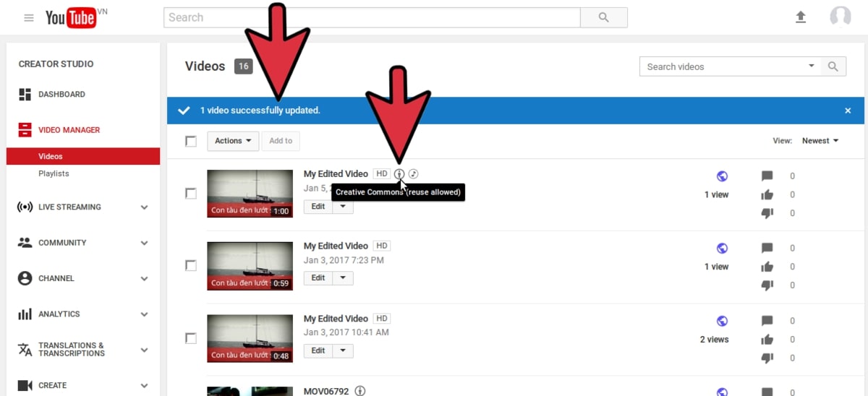Expand the Create section chevron
The width and height of the screenshot is (868, 396).
click(x=144, y=385)
